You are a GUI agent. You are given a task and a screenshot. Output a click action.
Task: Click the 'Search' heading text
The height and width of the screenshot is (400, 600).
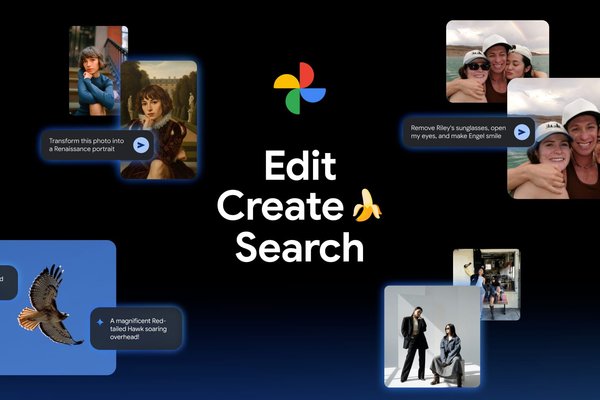coord(300,247)
